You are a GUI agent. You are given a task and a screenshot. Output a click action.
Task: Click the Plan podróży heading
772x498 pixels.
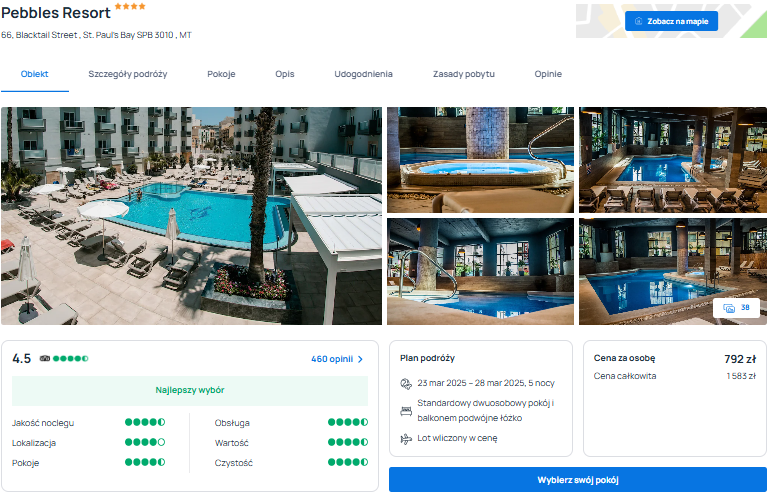pos(427,358)
